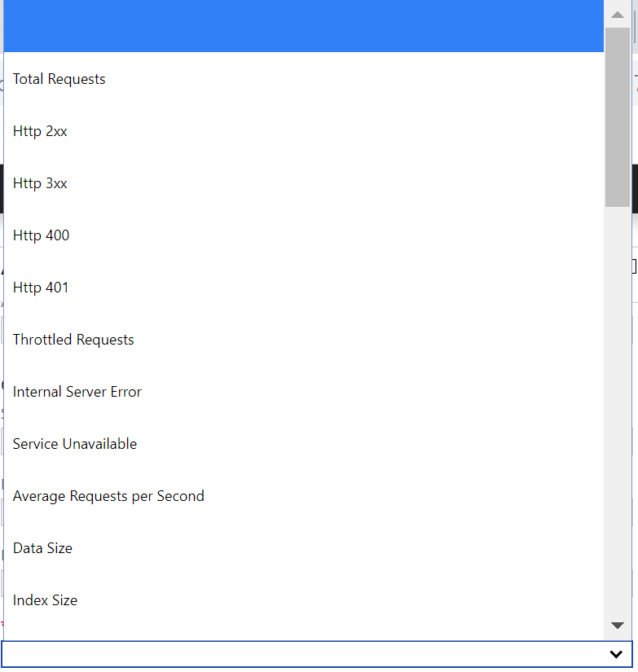The height and width of the screenshot is (672, 638).
Task: Click the list's vertical scrollbar thumb
Action: 618,117
